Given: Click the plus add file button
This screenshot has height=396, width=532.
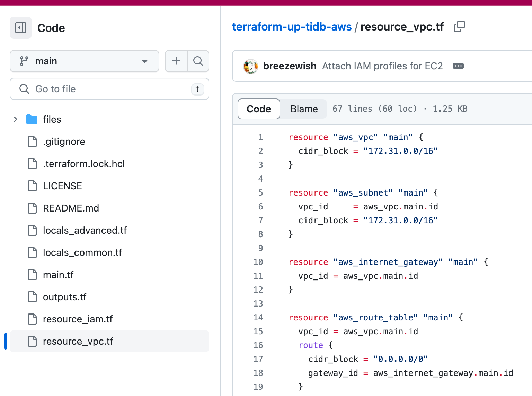Looking at the screenshot, I should point(176,61).
